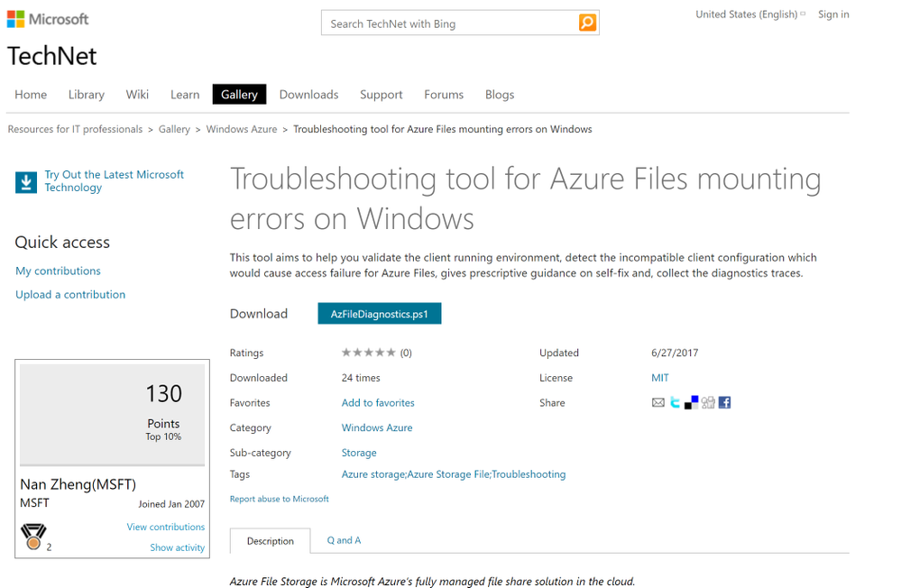This screenshot has width=901, height=588.
Task: Open the Blogs menu item
Action: click(x=500, y=95)
